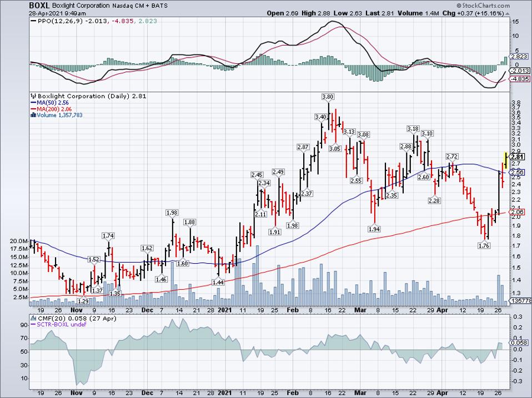Click the 3.10 price label

pos(427,134)
